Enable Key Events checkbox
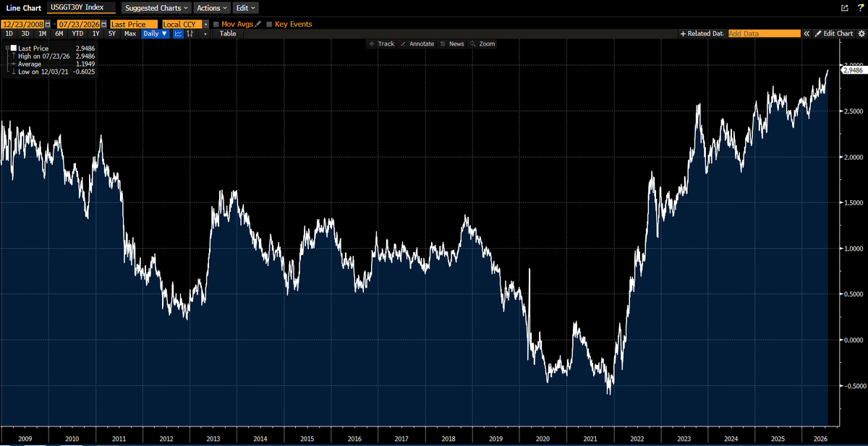This screenshot has height=446, width=868. pyautogui.click(x=270, y=24)
